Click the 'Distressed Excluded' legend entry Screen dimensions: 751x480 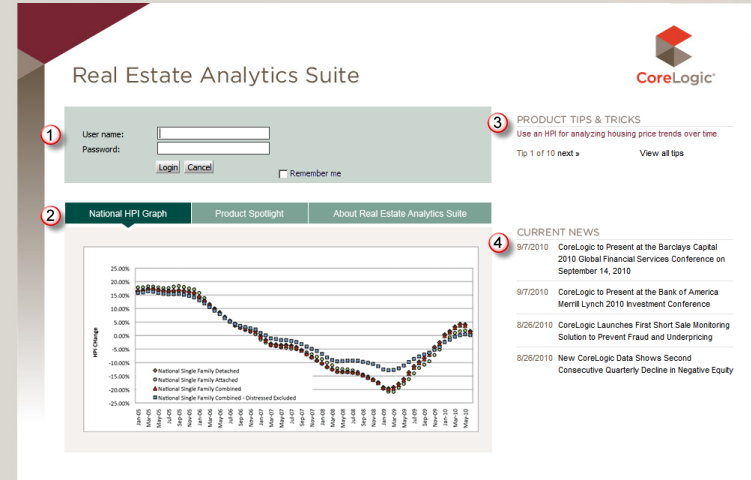tap(224, 398)
